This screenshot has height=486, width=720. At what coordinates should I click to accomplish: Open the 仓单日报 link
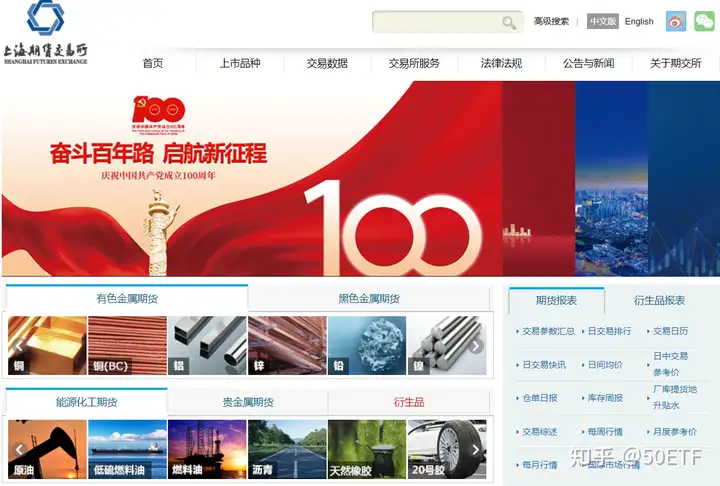540,398
